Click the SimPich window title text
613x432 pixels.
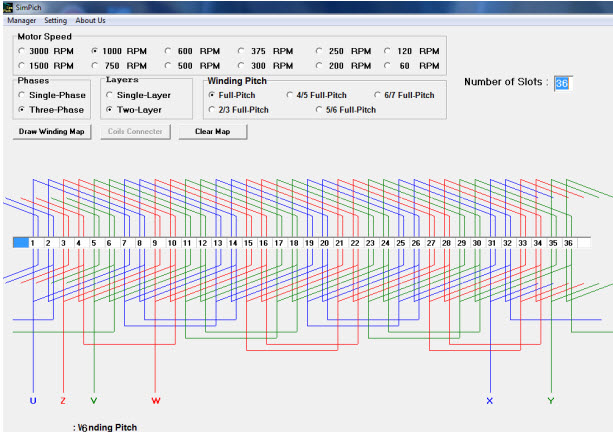pos(29,7)
